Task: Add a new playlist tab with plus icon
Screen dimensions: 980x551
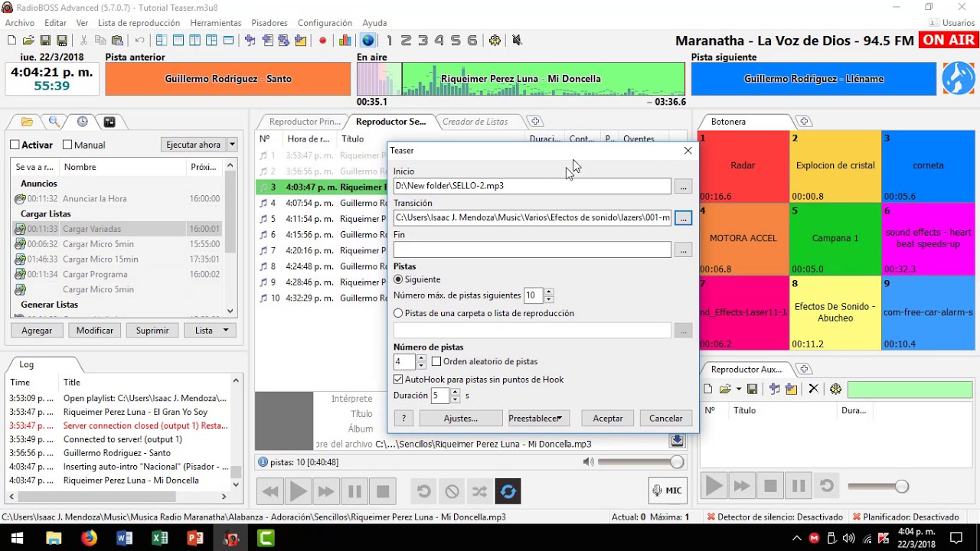Action: coord(535,122)
